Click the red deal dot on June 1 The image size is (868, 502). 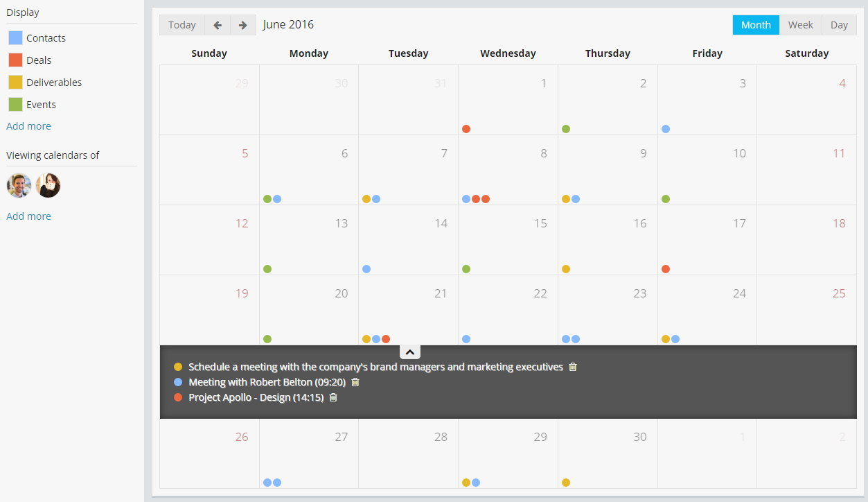pyautogui.click(x=466, y=129)
